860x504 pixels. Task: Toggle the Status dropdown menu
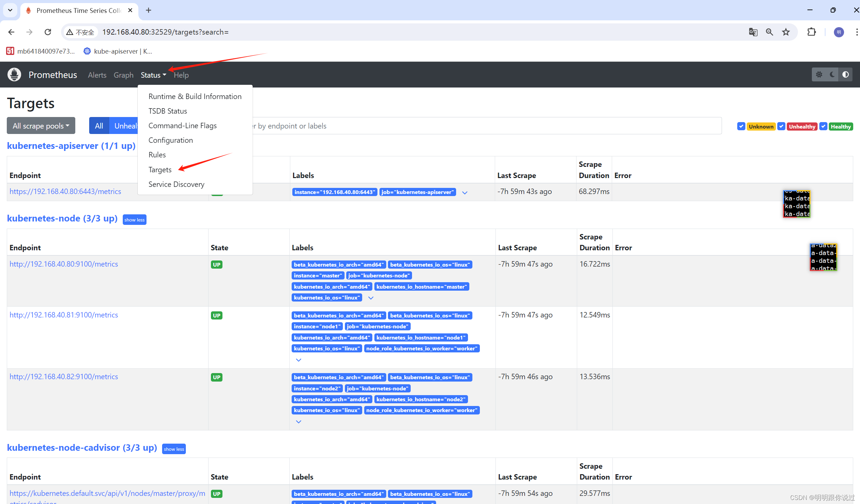coord(153,75)
